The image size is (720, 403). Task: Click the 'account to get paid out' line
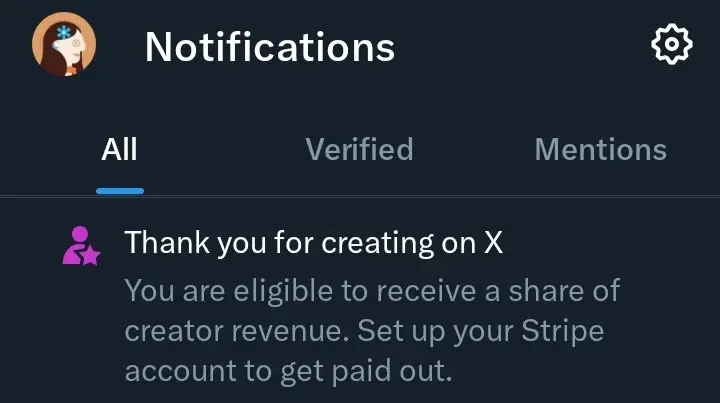click(288, 370)
